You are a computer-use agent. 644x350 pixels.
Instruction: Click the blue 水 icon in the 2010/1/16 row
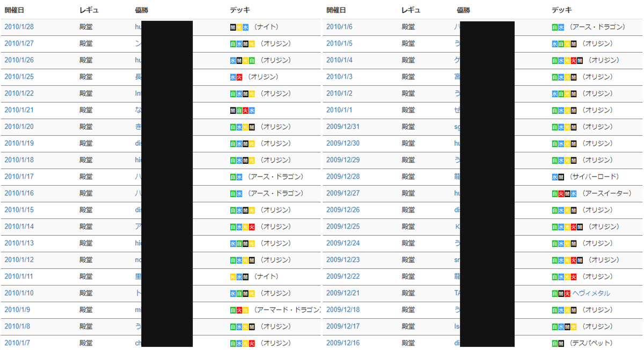tap(239, 193)
